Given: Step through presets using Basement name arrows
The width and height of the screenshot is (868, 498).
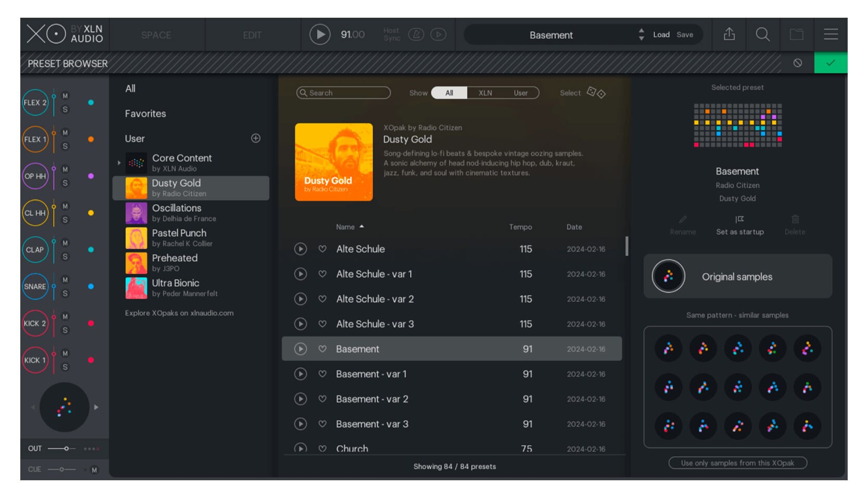Looking at the screenshot, I should point(641,34).
